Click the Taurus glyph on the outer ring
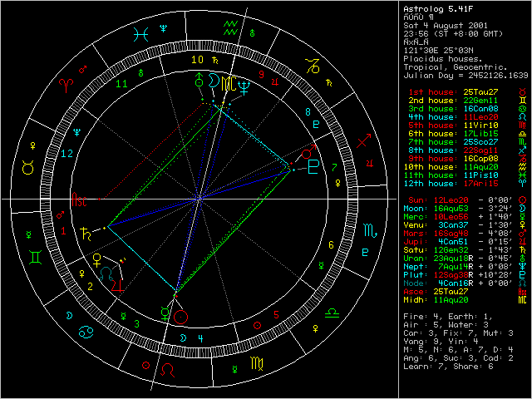 (x=28, y=169)
